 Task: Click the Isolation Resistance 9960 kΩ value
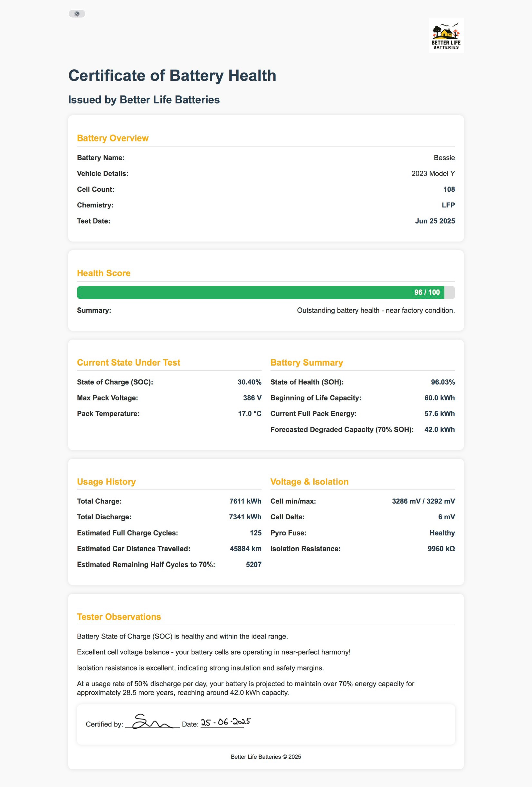click(x=441, y=549)
